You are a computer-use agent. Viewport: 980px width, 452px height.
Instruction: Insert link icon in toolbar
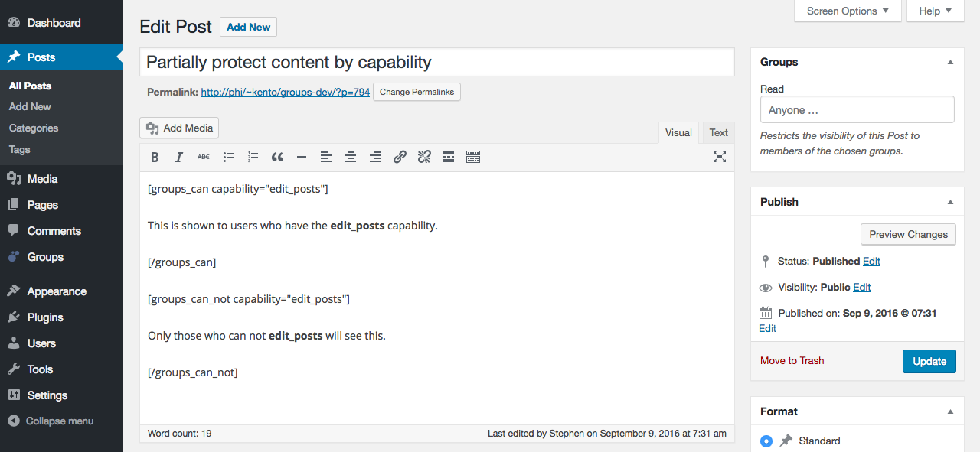pos(400,157)
